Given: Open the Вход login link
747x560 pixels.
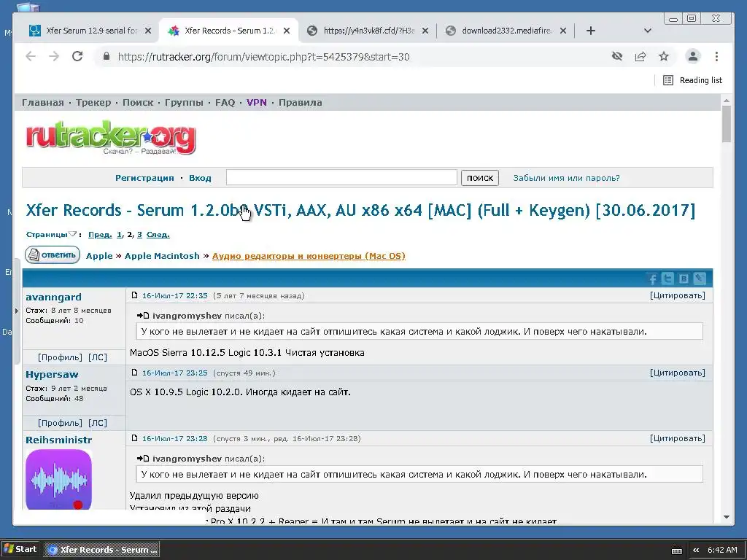Looking at the screenshot, I should coord(200,178).
